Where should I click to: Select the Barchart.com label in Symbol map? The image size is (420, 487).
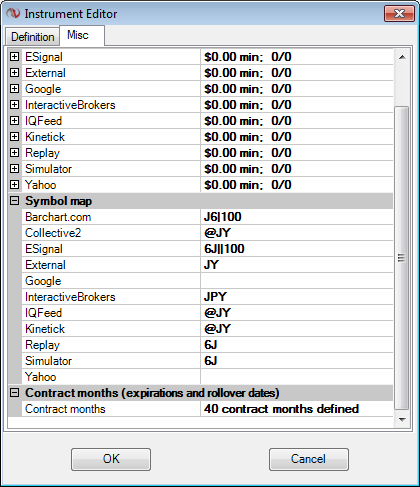pos(58,217)
